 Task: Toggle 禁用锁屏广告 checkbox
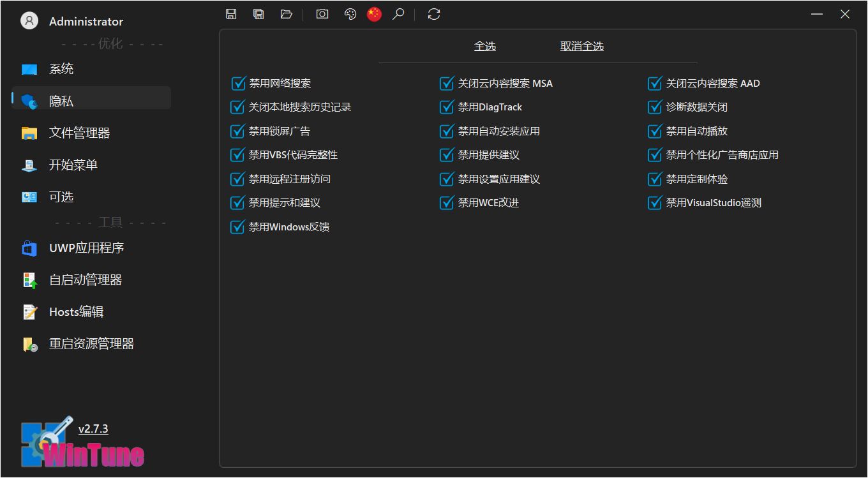pos(238,131)
